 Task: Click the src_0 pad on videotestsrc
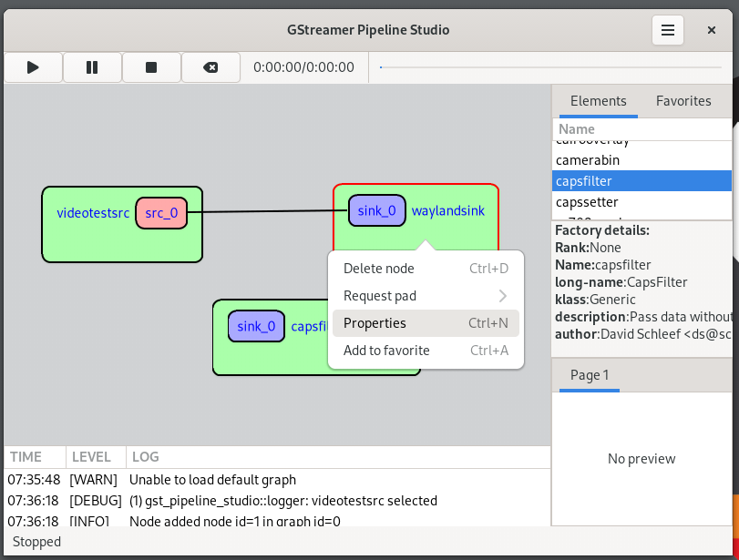coord(161,213)
